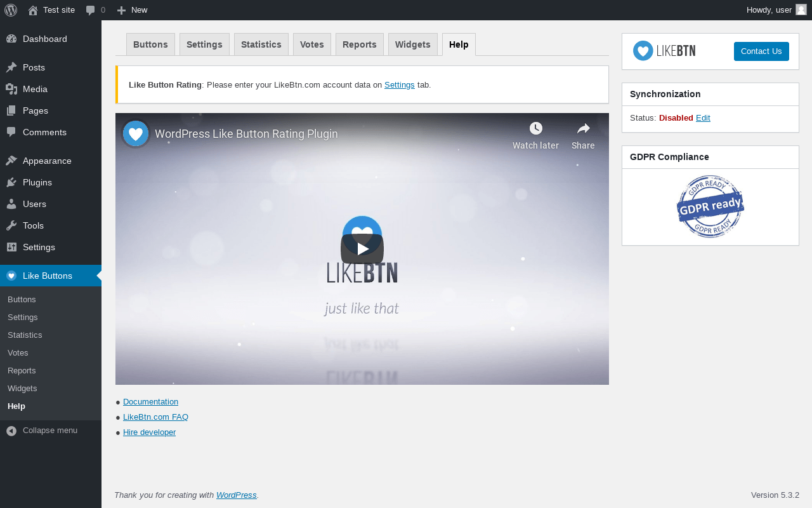Click the WordPress logo in admin bar
The image size is (812, 508).
coord(11,10)
